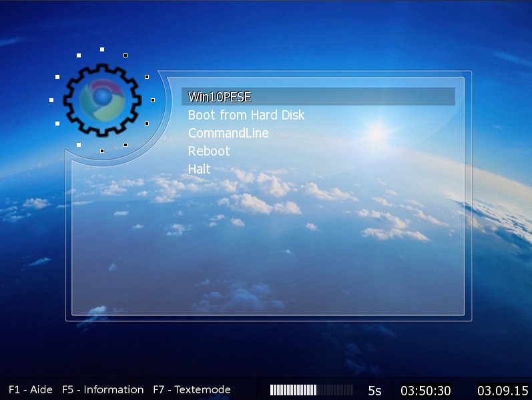
Task: Click the boot countdown progress bar
Action: pyautogui.click(x=312, y=390)
